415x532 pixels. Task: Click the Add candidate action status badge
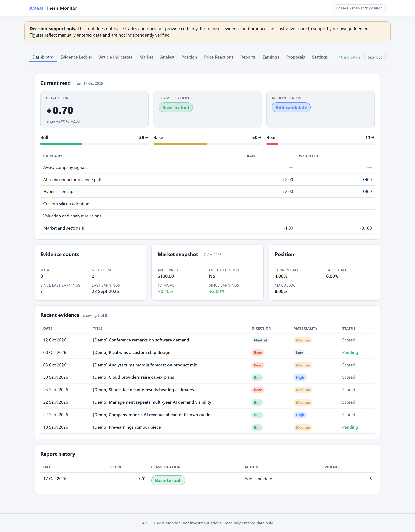click(291, 107)
